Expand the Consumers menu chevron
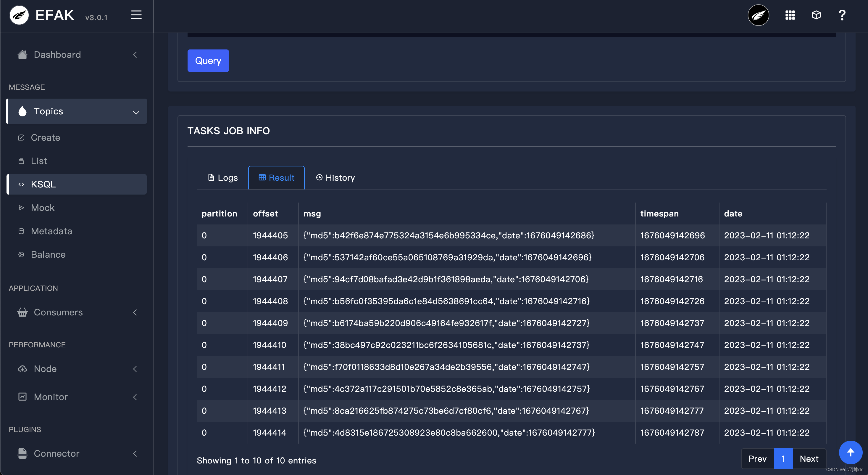 pos(135,312)
